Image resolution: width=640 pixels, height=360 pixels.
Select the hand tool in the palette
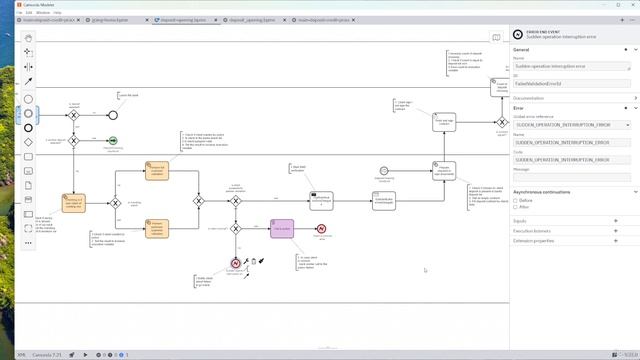[x=28, y=38]
